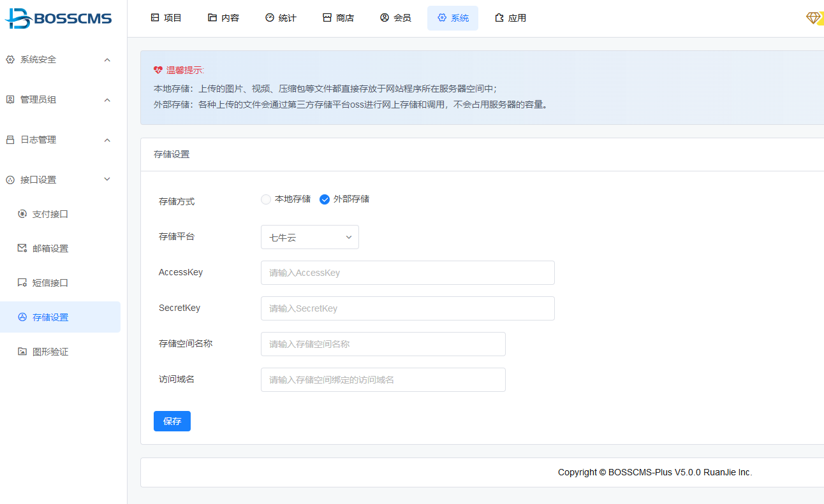Select the 外部存储 radio option

point(325,199)
